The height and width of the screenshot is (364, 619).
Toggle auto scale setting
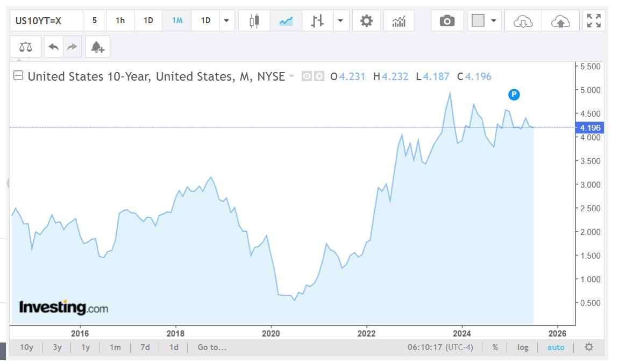tap(556, 347)
